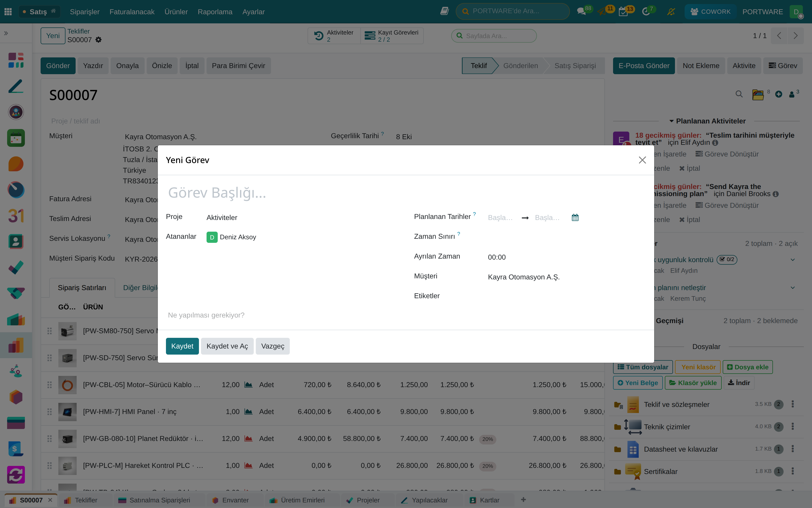Click Kaydet ve Aç button

(227, 346)
